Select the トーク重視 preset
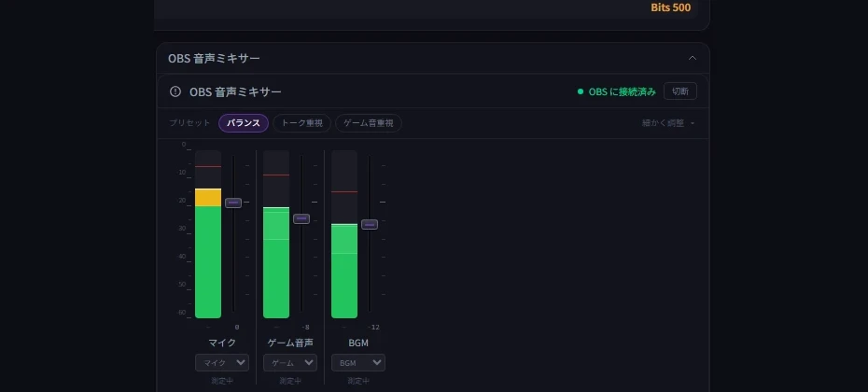 (301, 123)
